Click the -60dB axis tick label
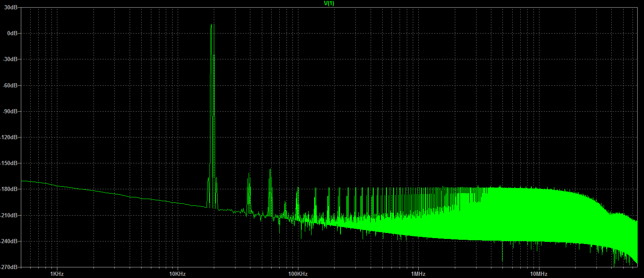The image size is (644, 278). tap(9, 85)
